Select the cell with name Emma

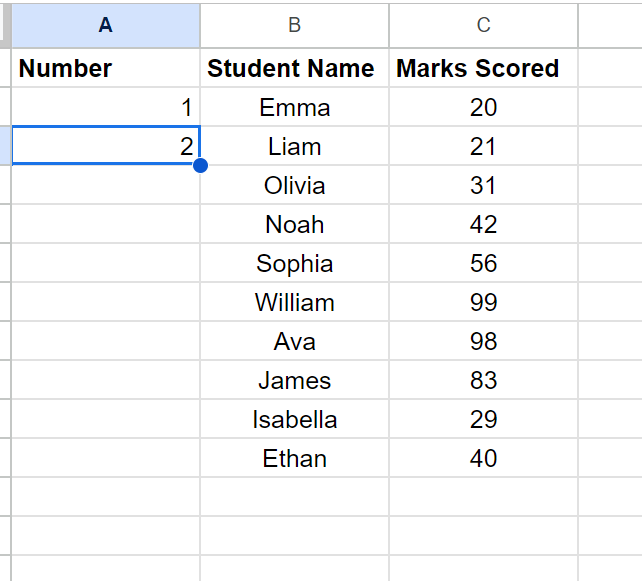[x=294, y=108]
